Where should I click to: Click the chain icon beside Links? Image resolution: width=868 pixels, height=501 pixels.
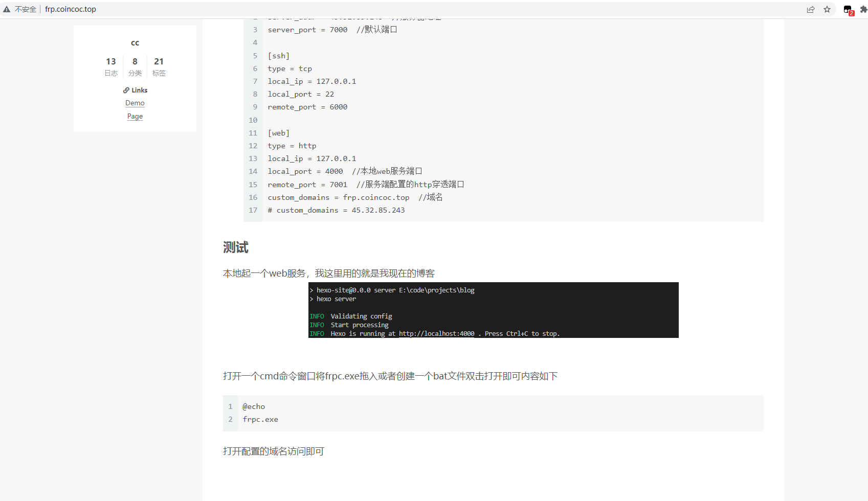[126, 90]
